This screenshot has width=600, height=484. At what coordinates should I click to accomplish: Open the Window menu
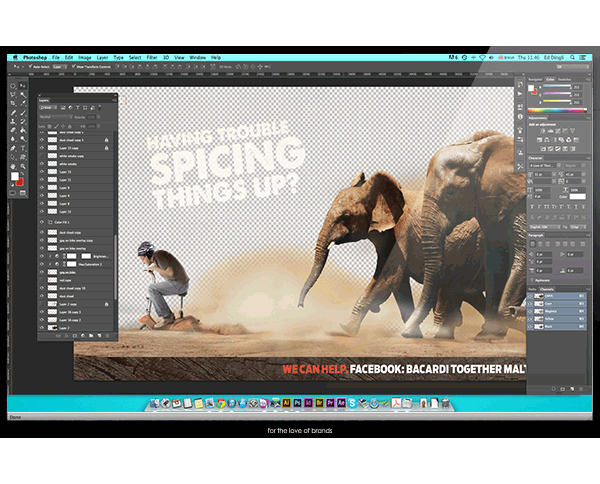pos(197,57)
